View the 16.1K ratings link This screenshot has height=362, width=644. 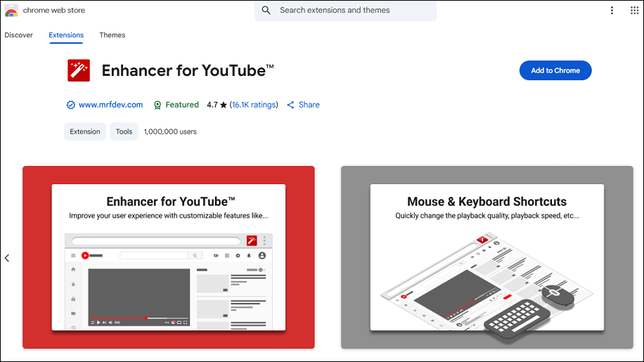point(254,105)
